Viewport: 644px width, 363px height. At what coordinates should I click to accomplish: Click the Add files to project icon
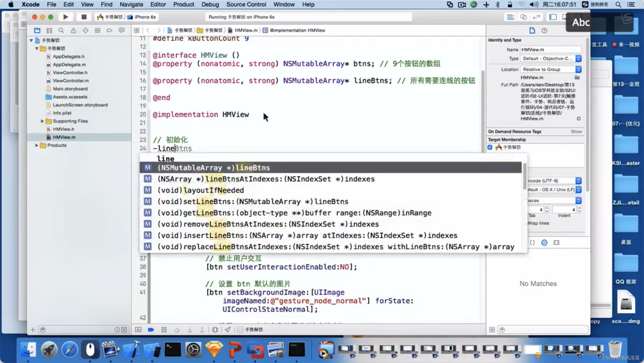coord(33,329)
